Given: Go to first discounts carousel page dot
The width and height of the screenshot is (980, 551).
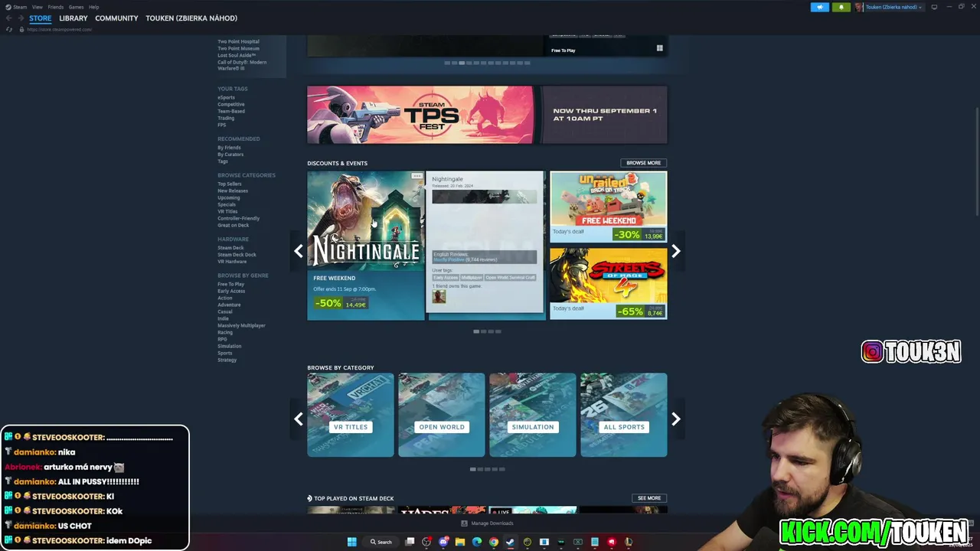Looking at the screenshot, I should tap(476, 331).
